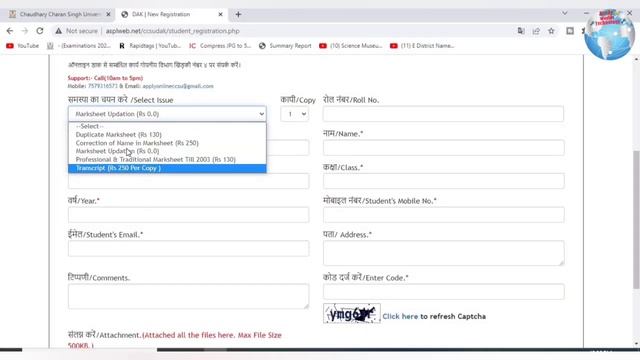The height and width of the screenshot is (360, 640).
Task: Go back with browser back arrow
Action: 10,31
